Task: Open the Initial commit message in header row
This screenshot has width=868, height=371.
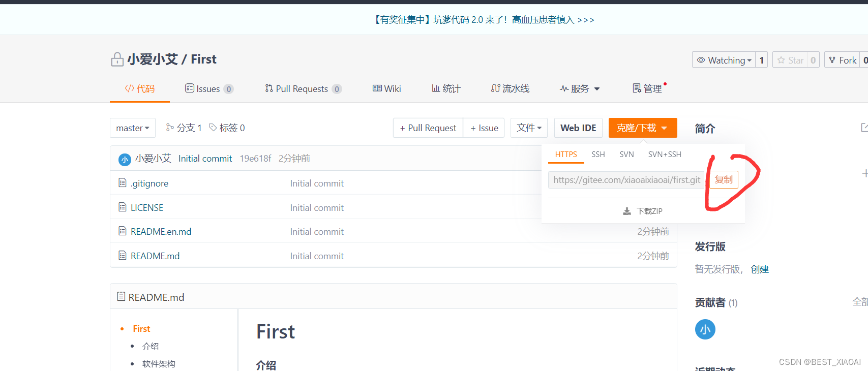Action: (205, 159)
